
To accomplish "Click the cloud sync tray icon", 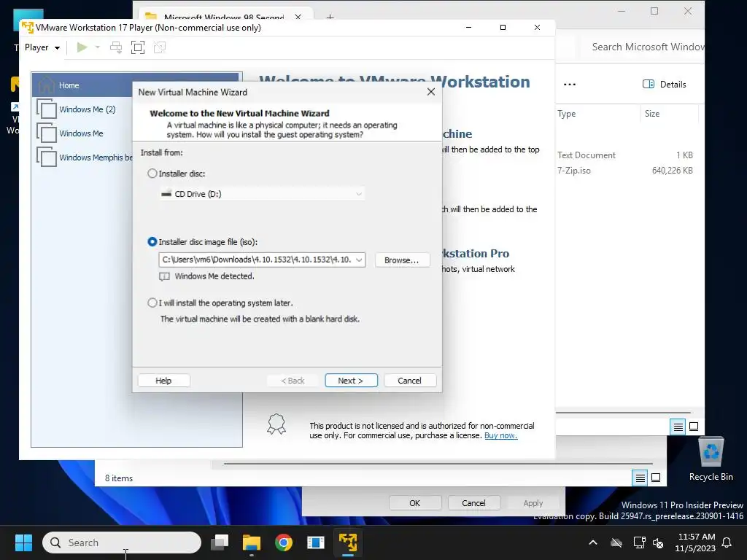I will 616,542.
